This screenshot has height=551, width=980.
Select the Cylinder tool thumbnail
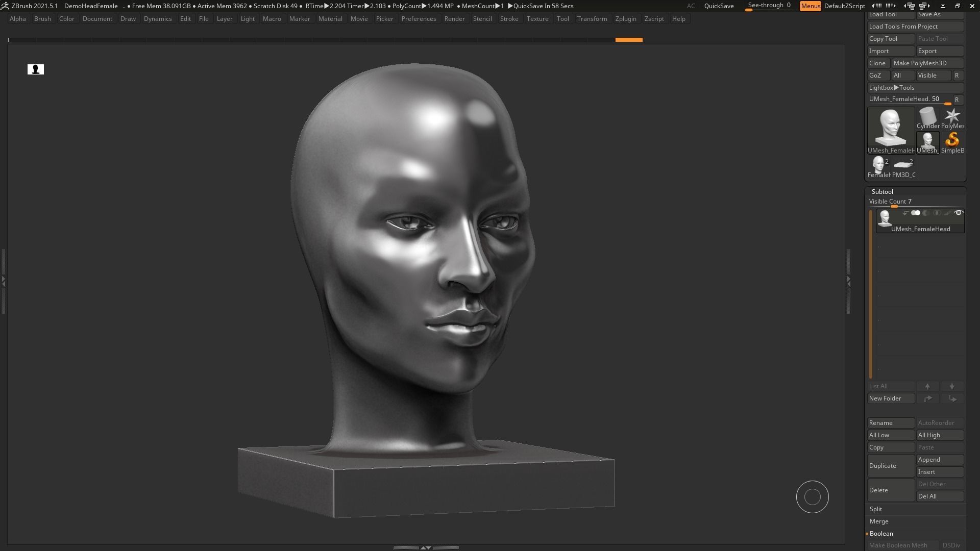coord(927,118)
